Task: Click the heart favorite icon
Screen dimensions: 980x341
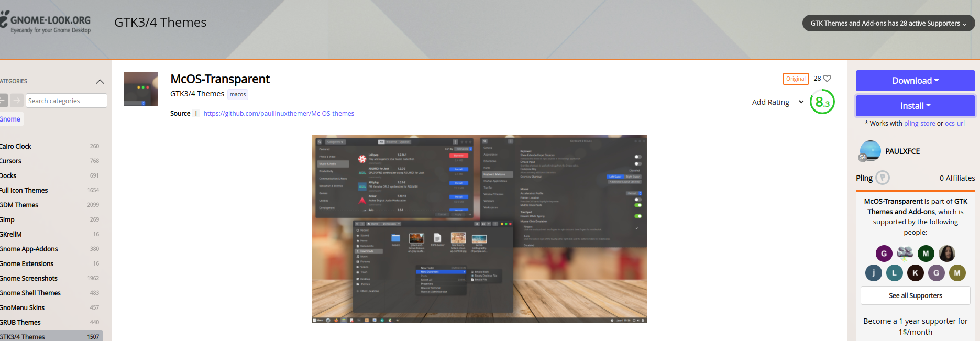Action: (827, 79)
